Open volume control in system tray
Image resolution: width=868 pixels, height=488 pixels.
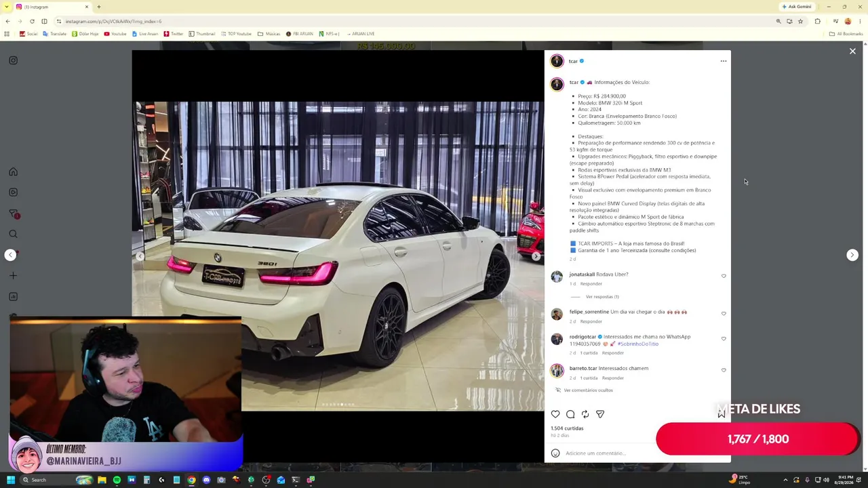[x=826, y=480]
